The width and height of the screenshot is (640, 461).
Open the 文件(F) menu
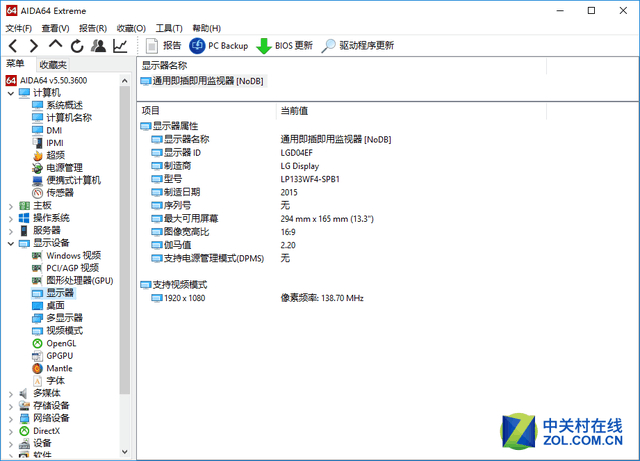(18, 28)
